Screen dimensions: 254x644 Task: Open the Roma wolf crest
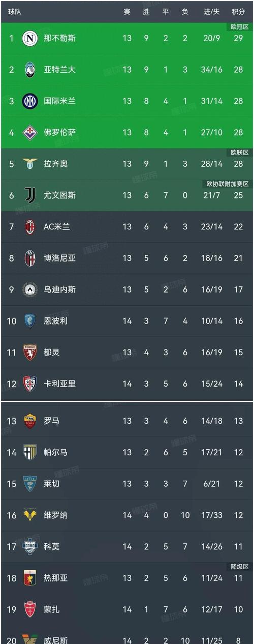coord(30,421)
